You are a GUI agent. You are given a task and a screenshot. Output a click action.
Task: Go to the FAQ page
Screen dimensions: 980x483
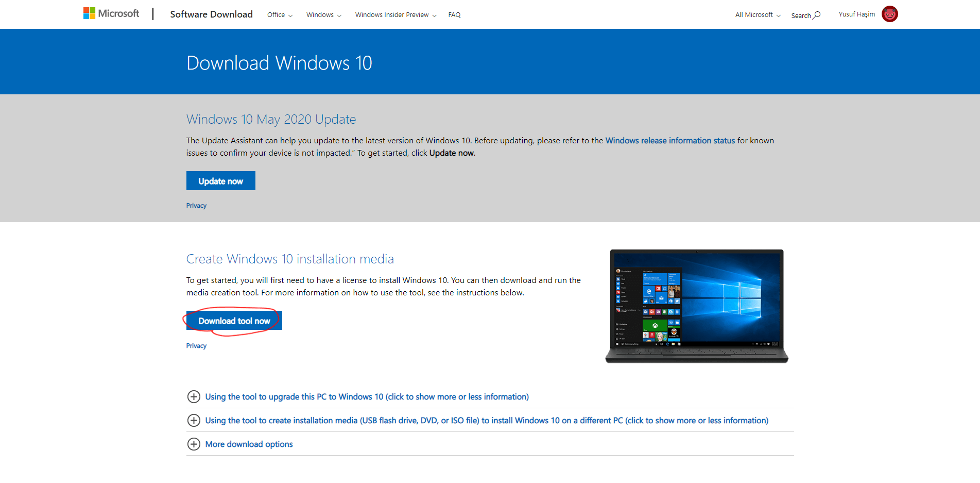click(x=454, y=15)
